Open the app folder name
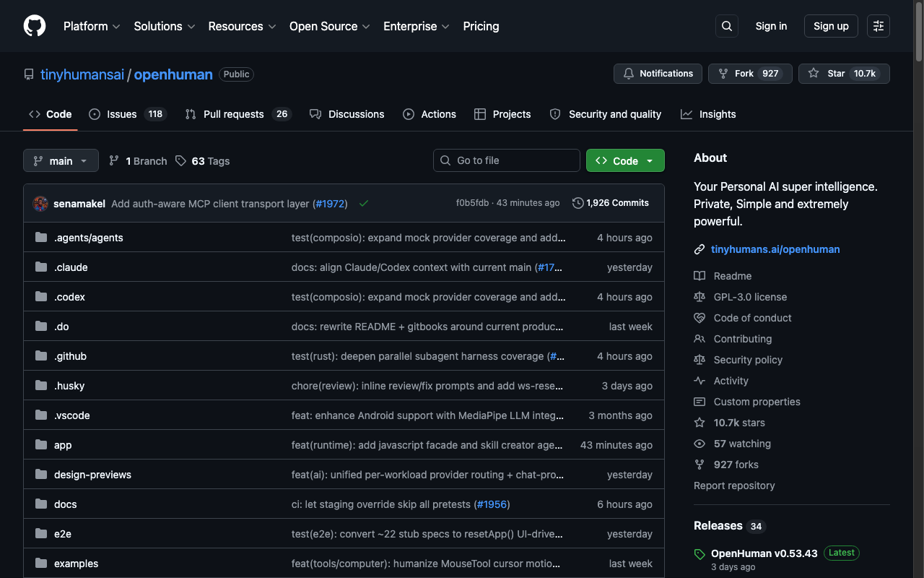Image resolution: width=924 pixels, height=578 pixels. pyautogui.click(x=63, y=445)
